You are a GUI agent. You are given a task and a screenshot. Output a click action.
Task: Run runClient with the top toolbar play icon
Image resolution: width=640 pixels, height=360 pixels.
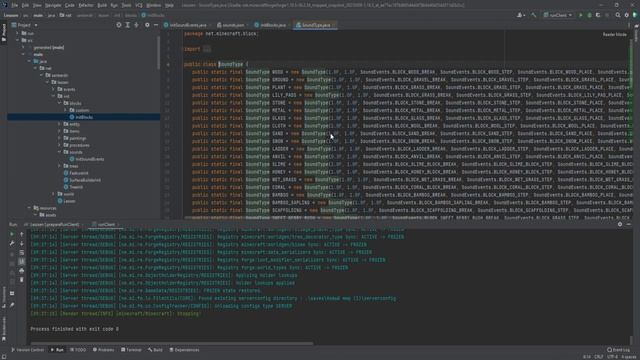(581, 15)
